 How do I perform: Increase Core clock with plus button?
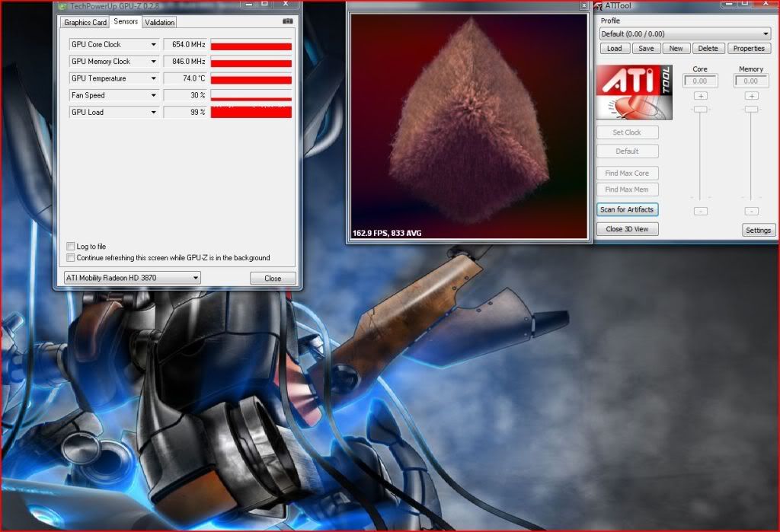tap(701, 96)
